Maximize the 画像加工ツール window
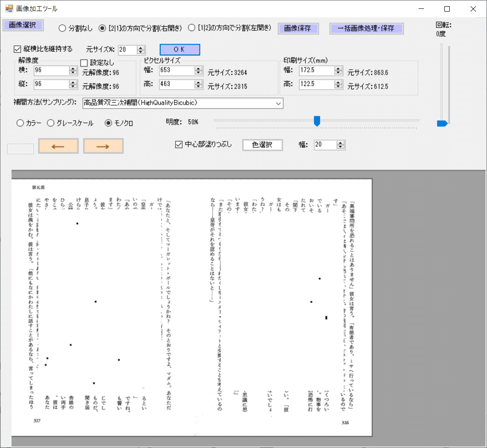Screen dimensions: 487x448 tap(447, 9)
